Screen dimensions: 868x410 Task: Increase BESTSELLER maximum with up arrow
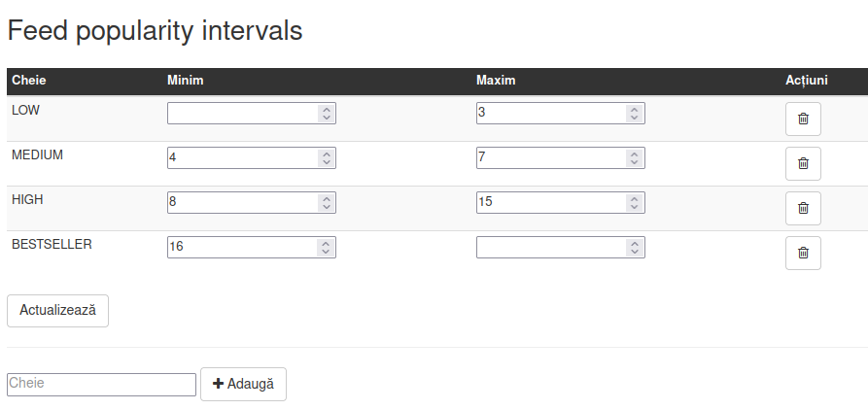pos(635,243)
